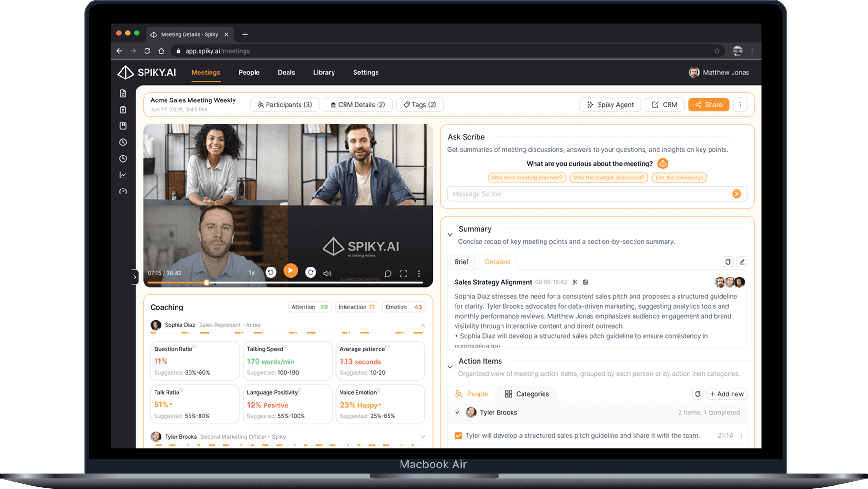Open Deals tab
This screenshot has height=489, width=868.
[x=286, y=72]
